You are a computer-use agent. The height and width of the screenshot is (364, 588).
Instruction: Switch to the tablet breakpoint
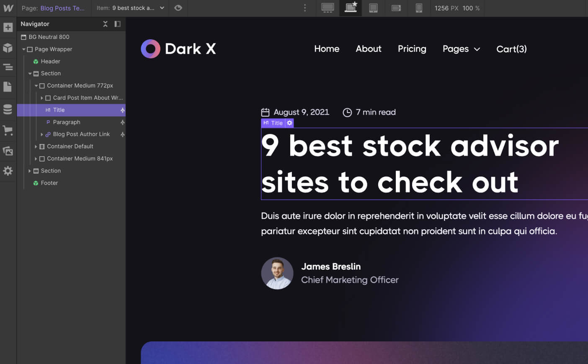[373, 8]
